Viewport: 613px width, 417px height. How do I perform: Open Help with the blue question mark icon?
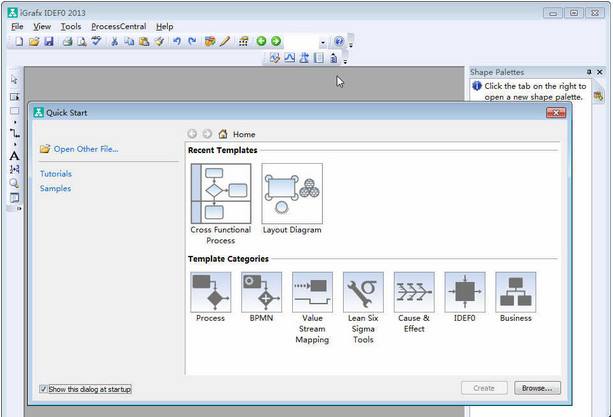pyautogui.click(x=339, y=41)
